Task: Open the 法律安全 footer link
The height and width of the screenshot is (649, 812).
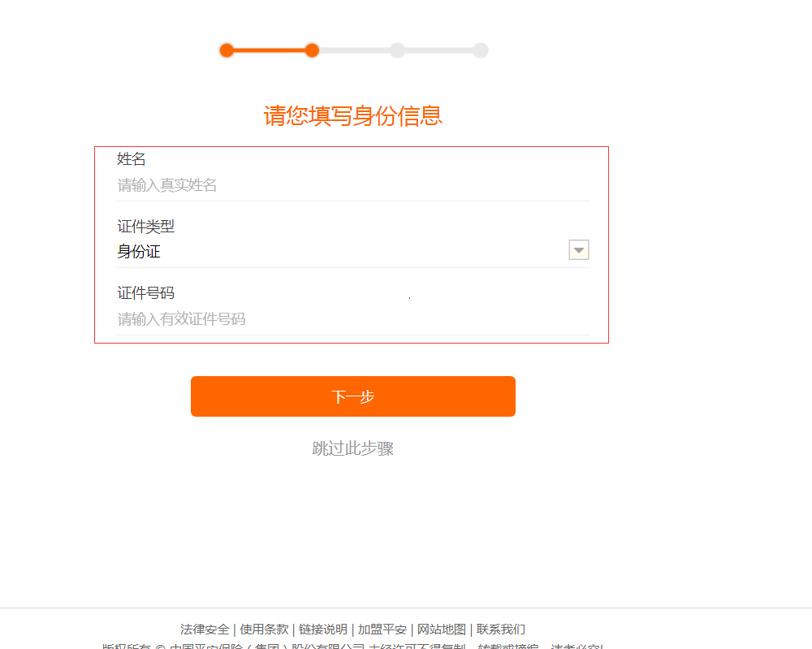Action: click(x=205, y=630)
